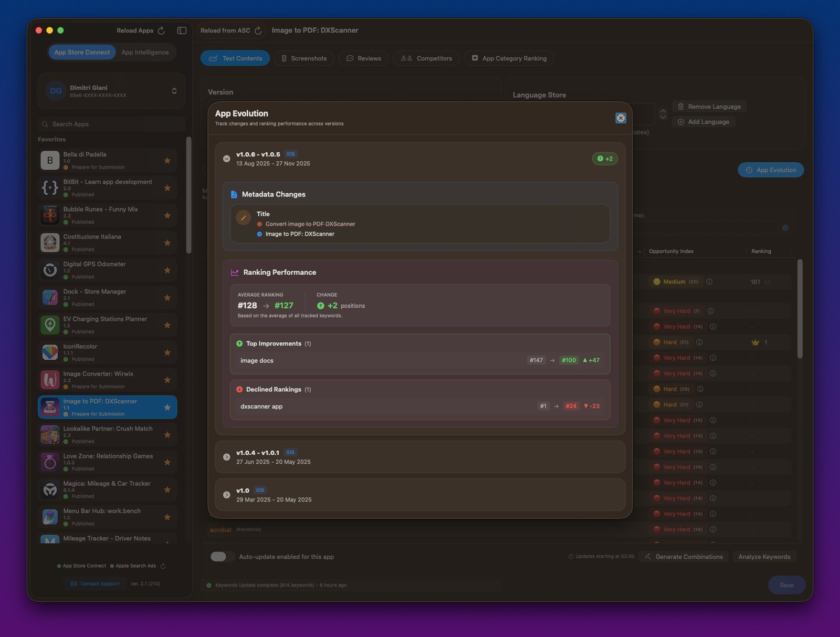Collapse the v1.0.6 - v1.0.5 section
The height and width of the screenshot is (637, 840).
tap(226, 158)
